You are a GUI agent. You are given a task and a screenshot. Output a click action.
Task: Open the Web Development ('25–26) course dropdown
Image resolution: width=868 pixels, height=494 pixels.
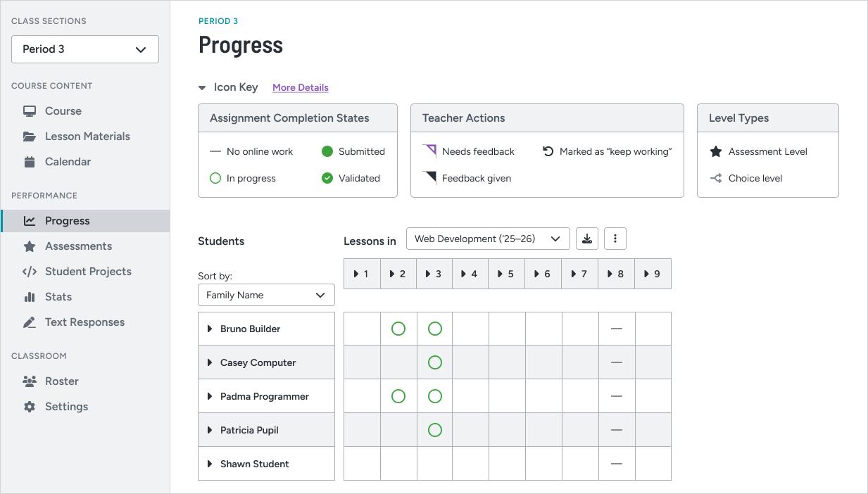coord(488,239)
